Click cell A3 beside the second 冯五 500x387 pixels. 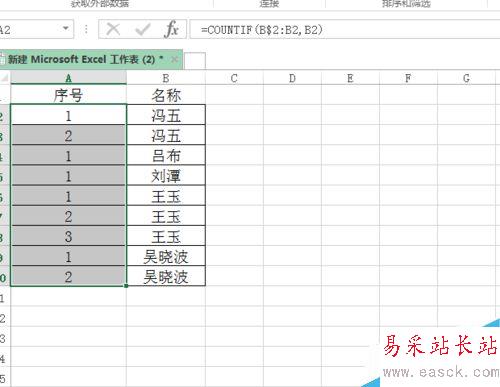pyautogui.click(x=68, y=135)
